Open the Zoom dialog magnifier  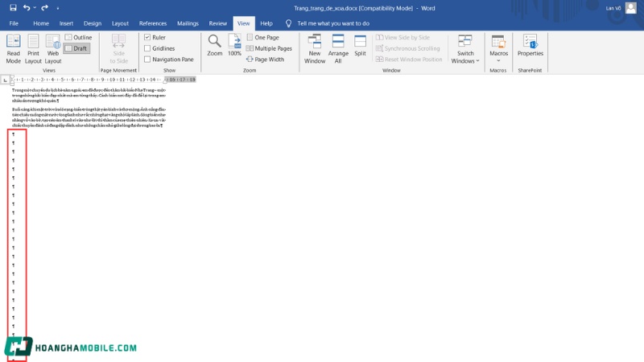[x=215, y=45]
